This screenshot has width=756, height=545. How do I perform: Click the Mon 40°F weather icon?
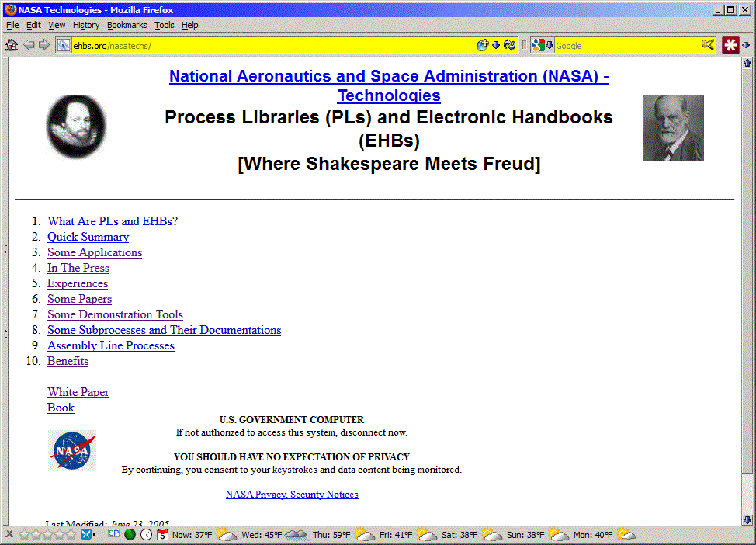pos(626,534)
